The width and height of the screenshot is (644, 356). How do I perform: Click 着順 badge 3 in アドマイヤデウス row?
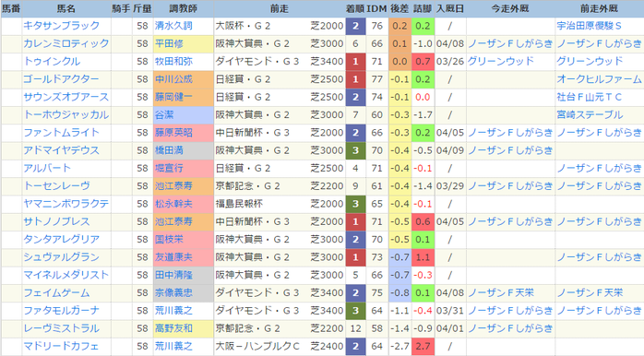click(x=355, y=150)
